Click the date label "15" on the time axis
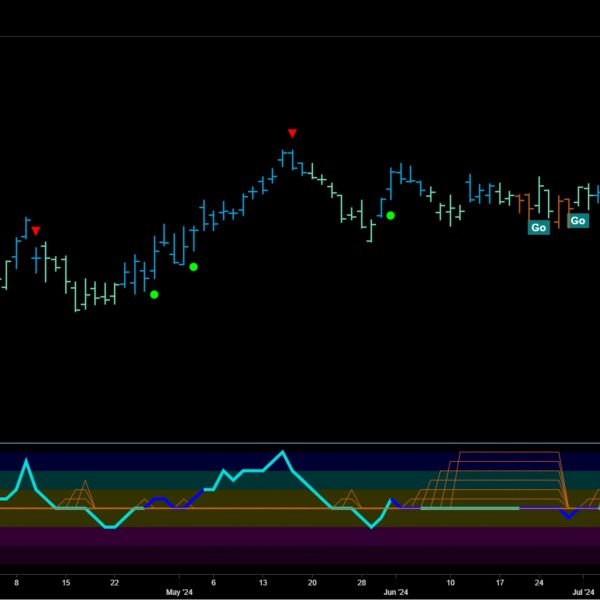Image resolution: width=600 pixels, height=600 pixels. pyautogui.click(x=66, y=583)
